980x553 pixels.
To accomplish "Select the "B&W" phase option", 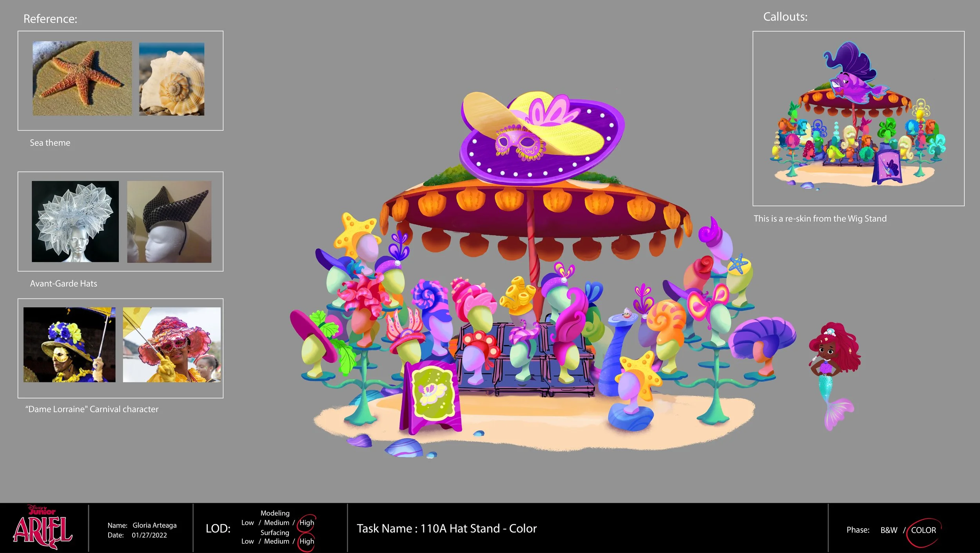I will (889, 530).
